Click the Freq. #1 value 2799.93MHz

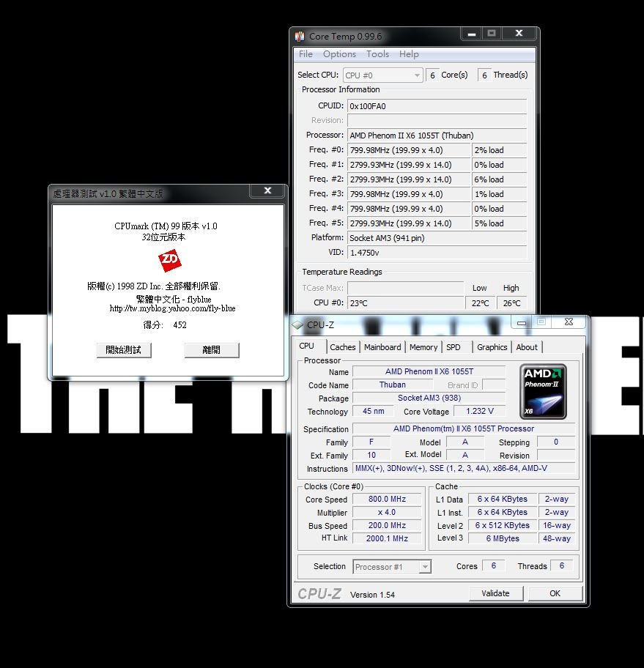click(409, 165)
